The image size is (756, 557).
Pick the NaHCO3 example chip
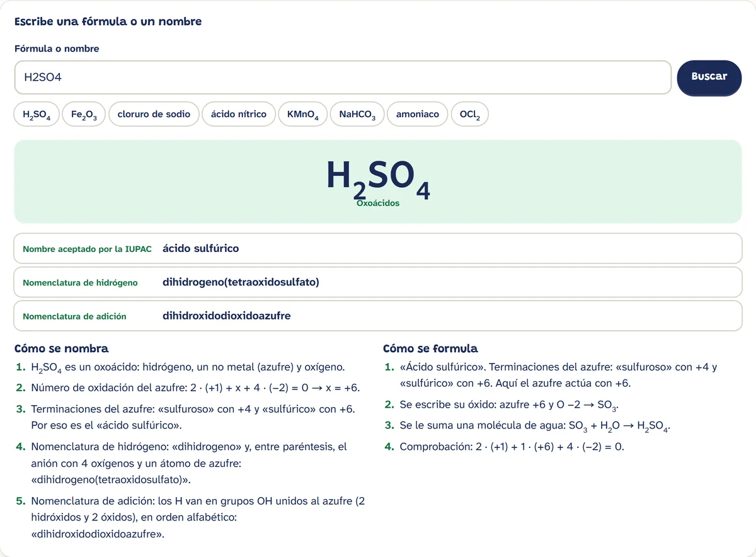pyautogui.click(x=357, y=115)
